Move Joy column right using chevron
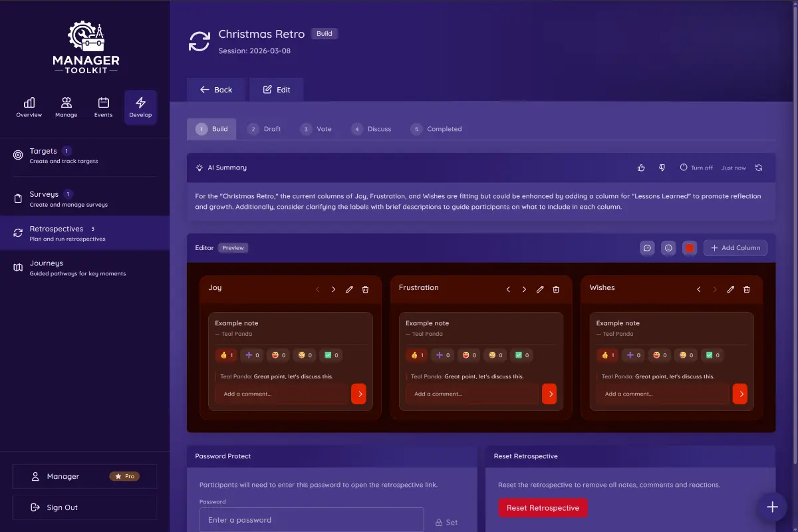 coord(333,289)
